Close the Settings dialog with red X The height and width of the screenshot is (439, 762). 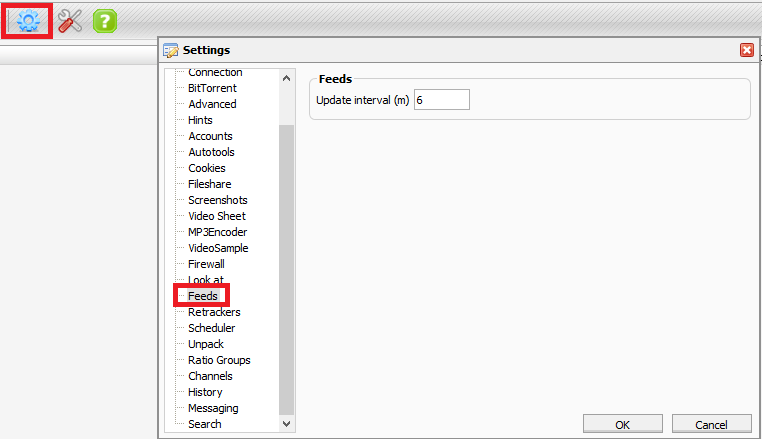(x=746, y=50)
